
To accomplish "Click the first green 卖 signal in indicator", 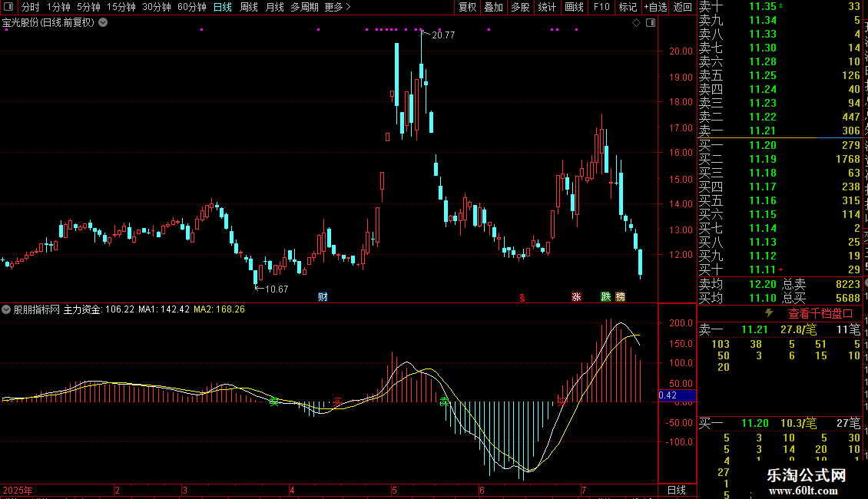I will tap(274, 402).
